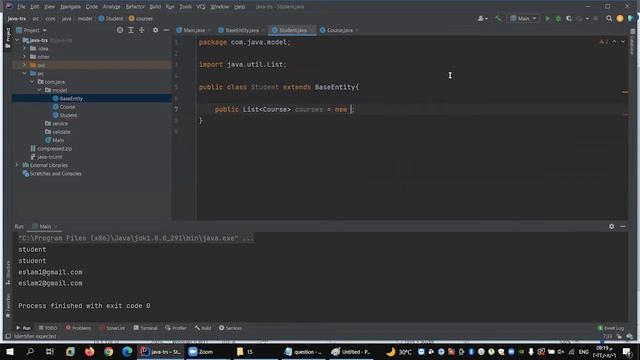Viewport: 640px width, 360px height.
Task: Hide the Project tool window with the minus icon
Action: [x=166, y=30]
